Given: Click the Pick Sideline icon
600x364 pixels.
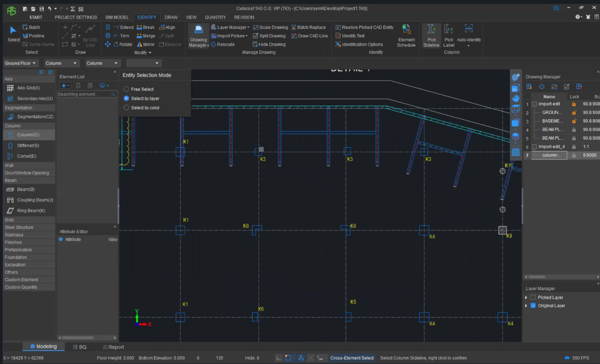Looking at the screenshot, I should (431, 29).
